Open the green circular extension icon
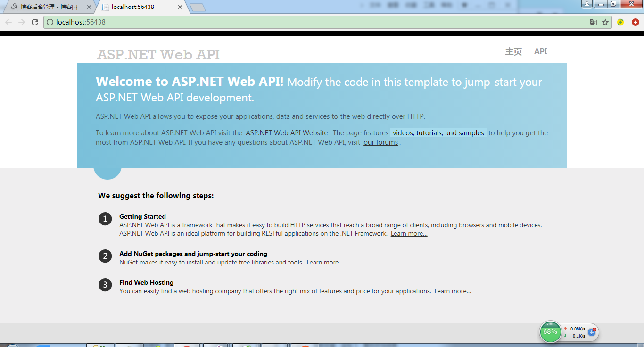This screenshot has width=644, height=347. [620, 22]
